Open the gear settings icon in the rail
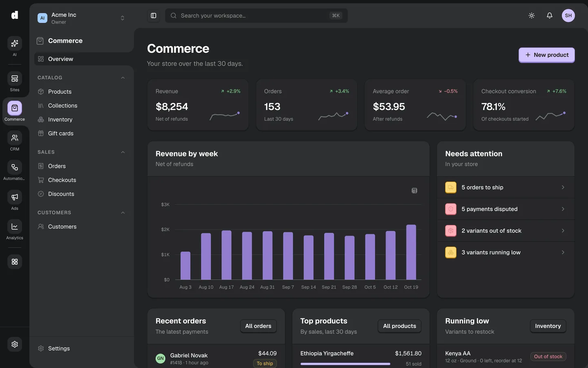Screen dimensions: 588x368 (15, 344)
